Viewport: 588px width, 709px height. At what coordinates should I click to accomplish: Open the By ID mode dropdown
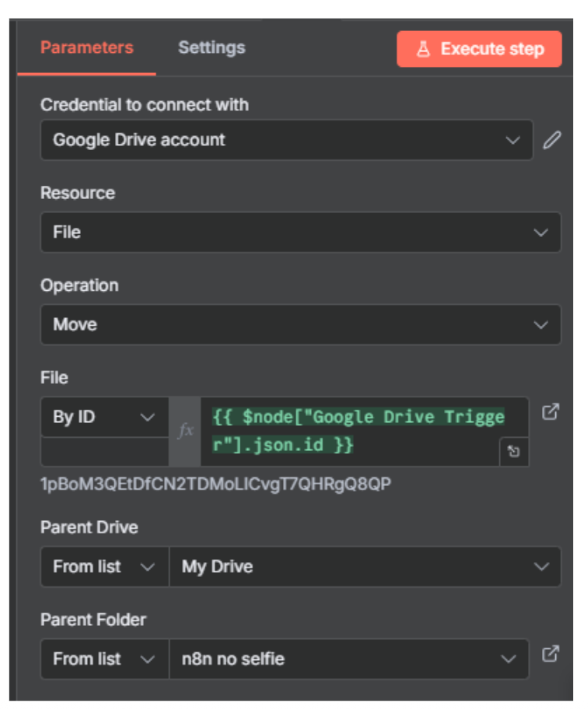(x=104, y=417)
